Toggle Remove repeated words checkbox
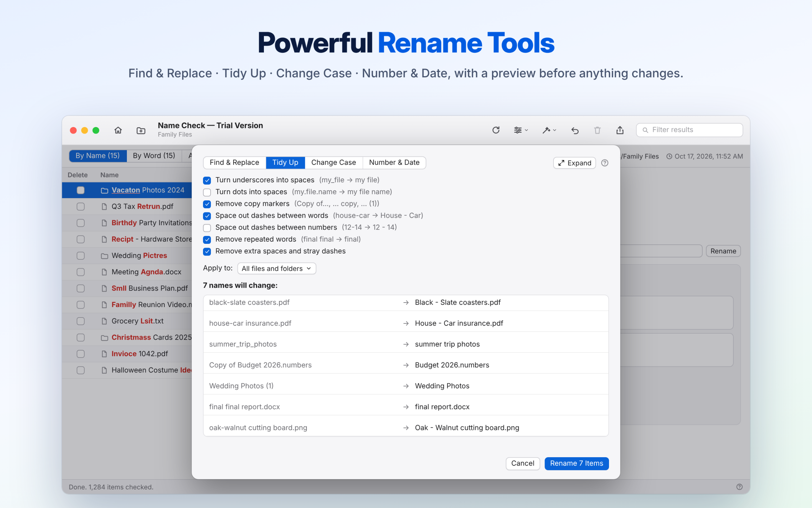The image size is (812, 508). (x=207, y=239)
